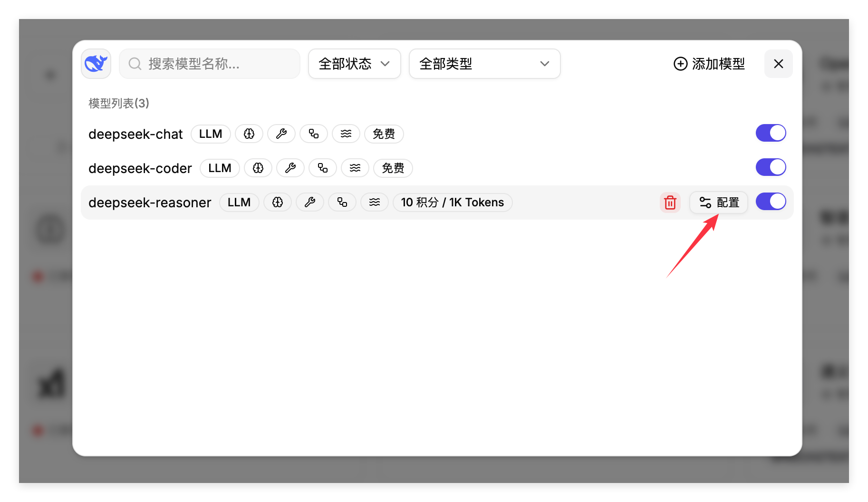Image resolution: width=868 pixels, height=502 pixels.
Task: Click the workflow nodes icon on deepseek-coder row
Action: coord(323,168)
